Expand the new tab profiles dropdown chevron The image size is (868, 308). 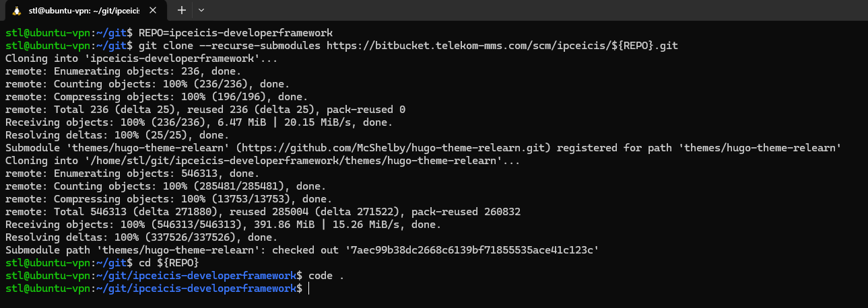click(x=201, y=10)
